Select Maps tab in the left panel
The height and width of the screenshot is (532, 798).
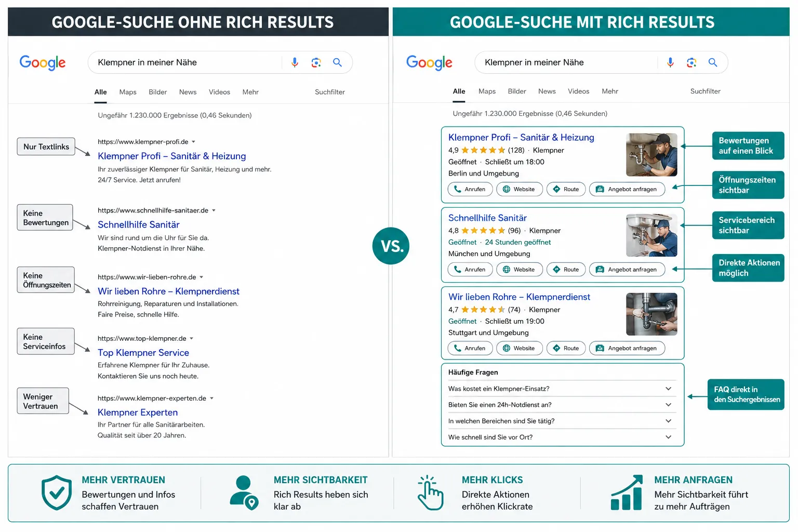[x=128, y=92]
